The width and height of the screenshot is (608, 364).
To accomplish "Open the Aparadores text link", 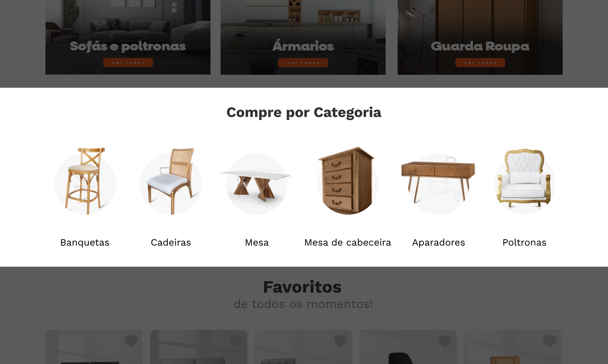I will tap(438, 243).
